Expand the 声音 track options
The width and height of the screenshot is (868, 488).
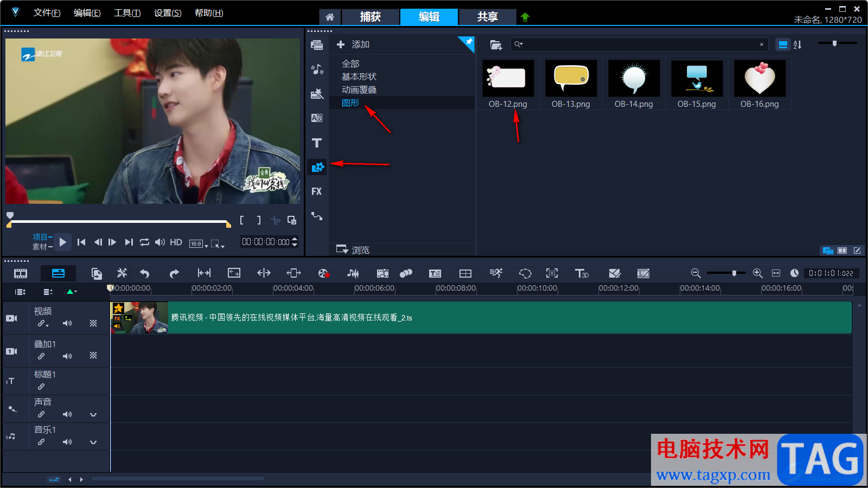(x=93, y=415)
